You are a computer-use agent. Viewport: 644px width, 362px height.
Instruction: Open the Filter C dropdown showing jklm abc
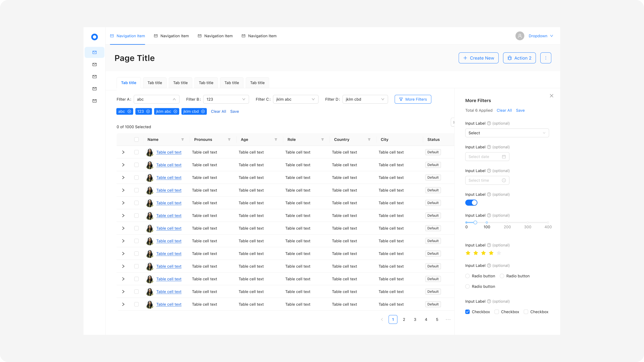[x=296, y=99]
